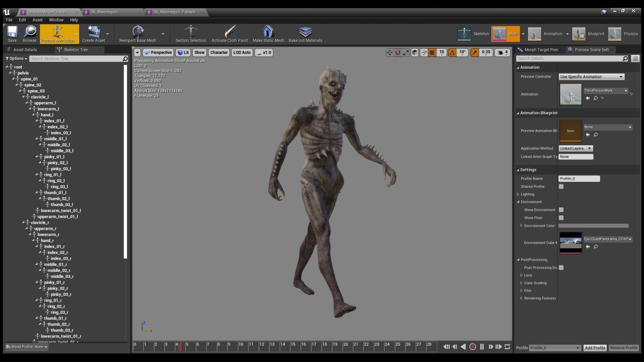Click the skeleton tree search magnifier icon

click(125, 59)
